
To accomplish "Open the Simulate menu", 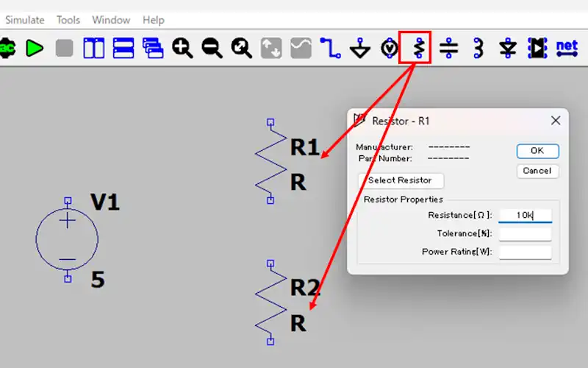I will 24,20.
